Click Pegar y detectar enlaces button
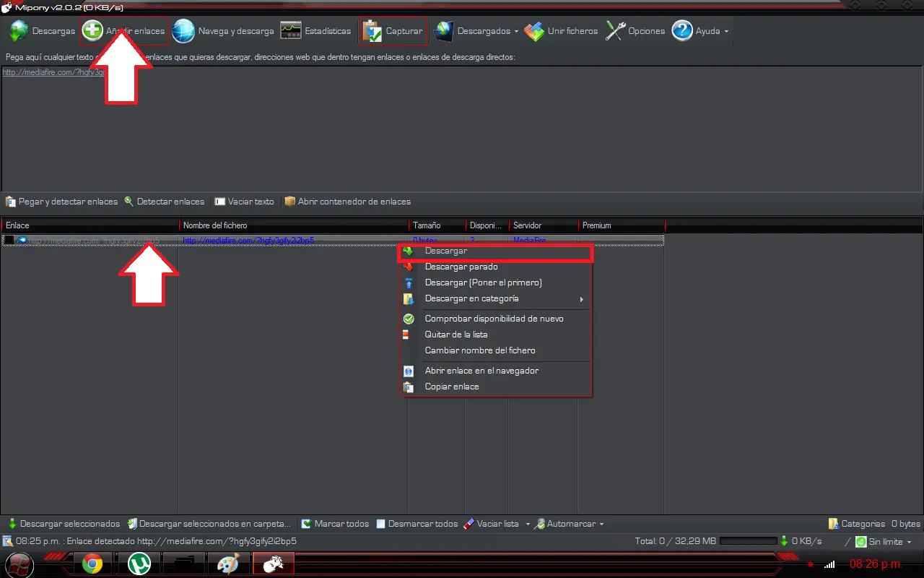Image resolution: width=924 pixels, height=578 pixels. (61, 202)
